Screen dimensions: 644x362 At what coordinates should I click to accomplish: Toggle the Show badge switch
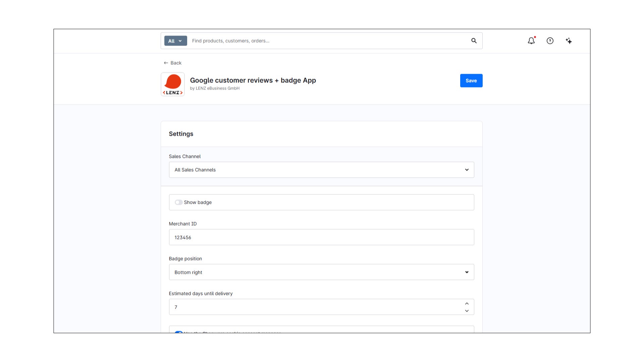pyautogui.click(x=178, y=202)
